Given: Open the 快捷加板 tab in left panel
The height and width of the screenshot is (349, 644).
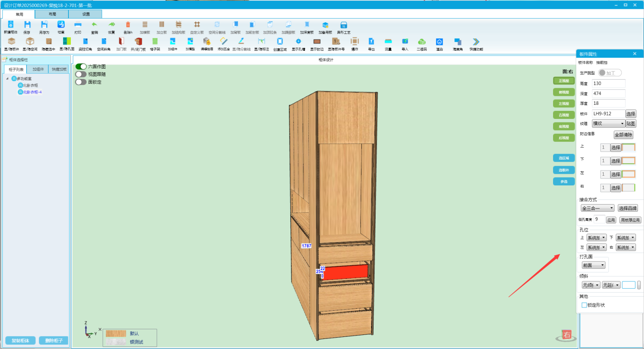Looking at the screenshot, I should pos(59,69).
